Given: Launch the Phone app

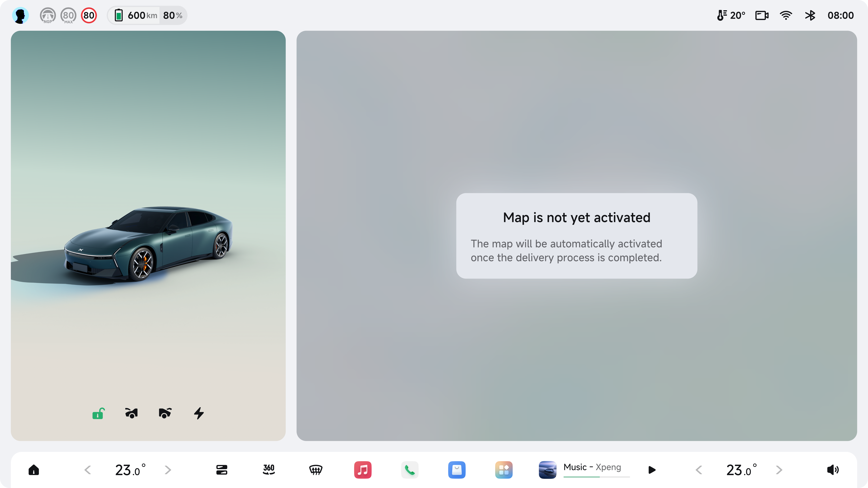Looking at the screenshot, I should [x=410, y=470].
